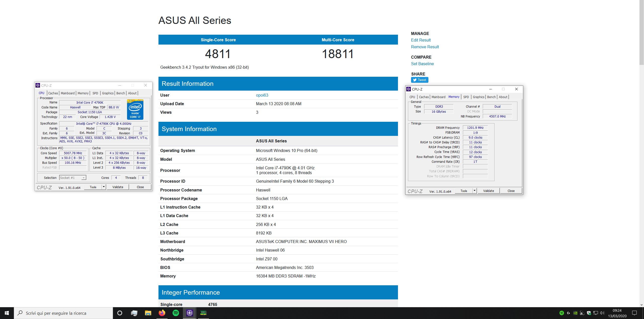
Task: Open Tools dropdown arrow in right CPU-Z
Action: (474, 191)
